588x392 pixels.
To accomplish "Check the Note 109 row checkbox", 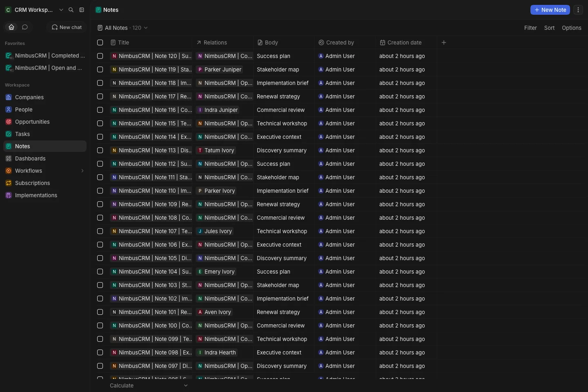I will coord(100,204).
